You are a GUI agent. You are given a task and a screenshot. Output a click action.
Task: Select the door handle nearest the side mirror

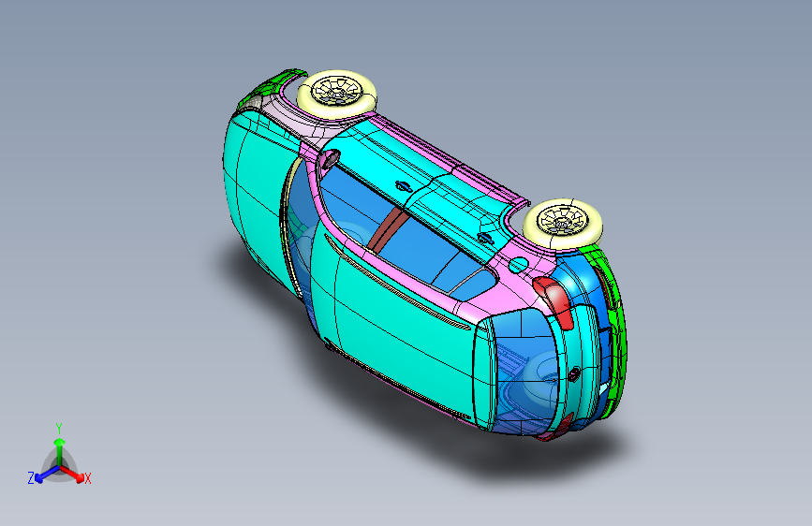404,186
